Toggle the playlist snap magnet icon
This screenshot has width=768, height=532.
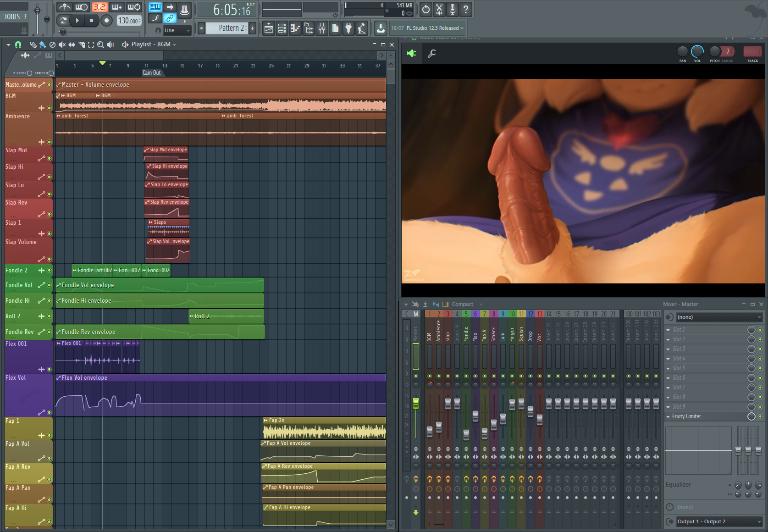pyautogui.click(x=18, y=44)
